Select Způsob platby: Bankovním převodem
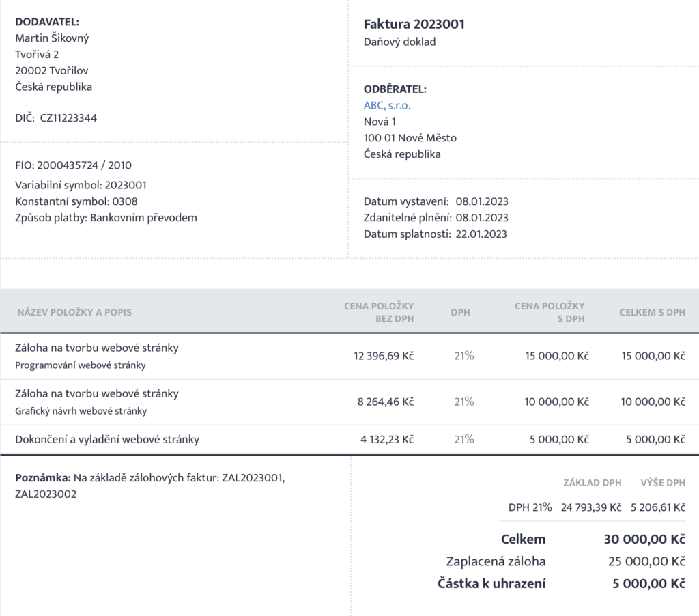699x616 pixels. 106,218
